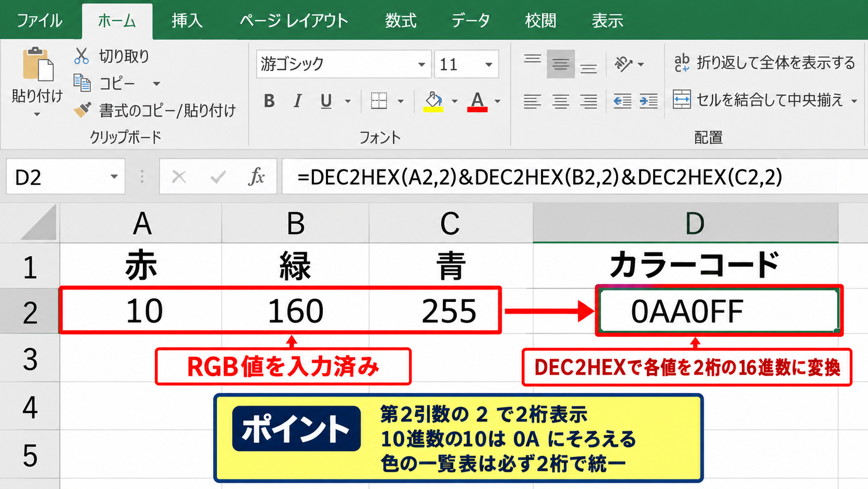
Task: Toggle Wrap Text (折り返して全体を表示する)
Action: pyautogui.click(x=764, y=63)
